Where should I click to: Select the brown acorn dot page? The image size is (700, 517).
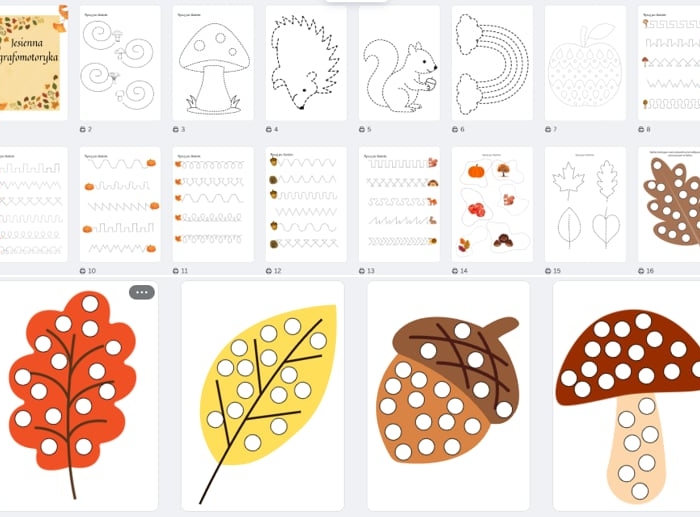[x=449, y=396]
